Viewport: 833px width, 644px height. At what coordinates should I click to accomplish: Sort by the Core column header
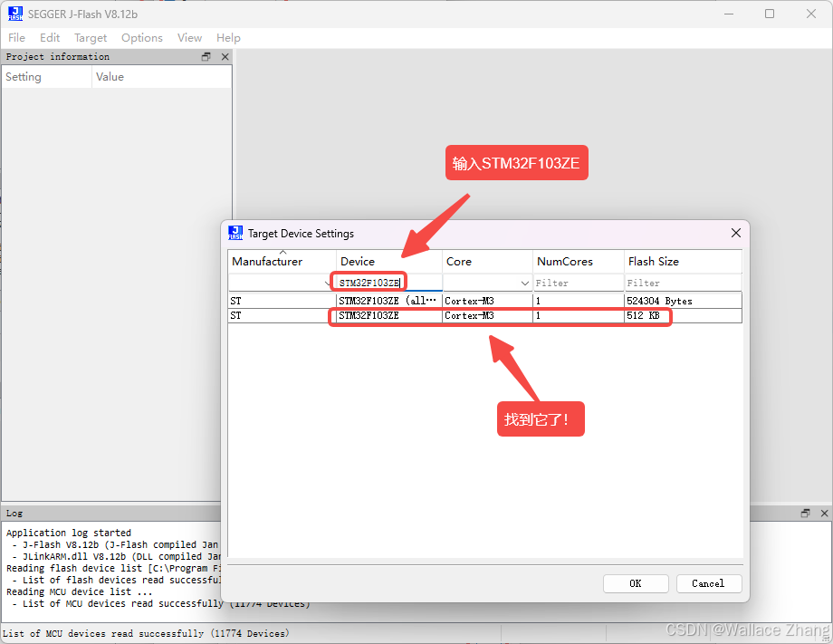tap(487, 262)
